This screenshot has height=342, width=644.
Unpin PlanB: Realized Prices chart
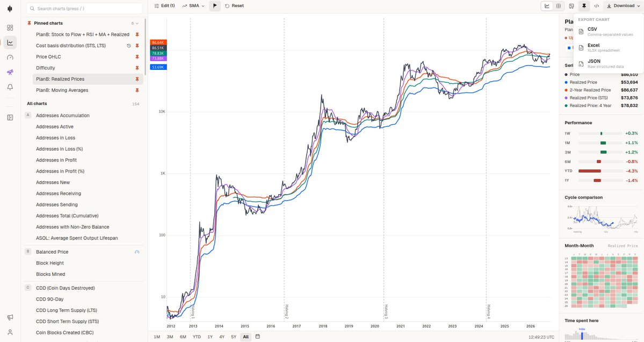[x=137, y=79]
